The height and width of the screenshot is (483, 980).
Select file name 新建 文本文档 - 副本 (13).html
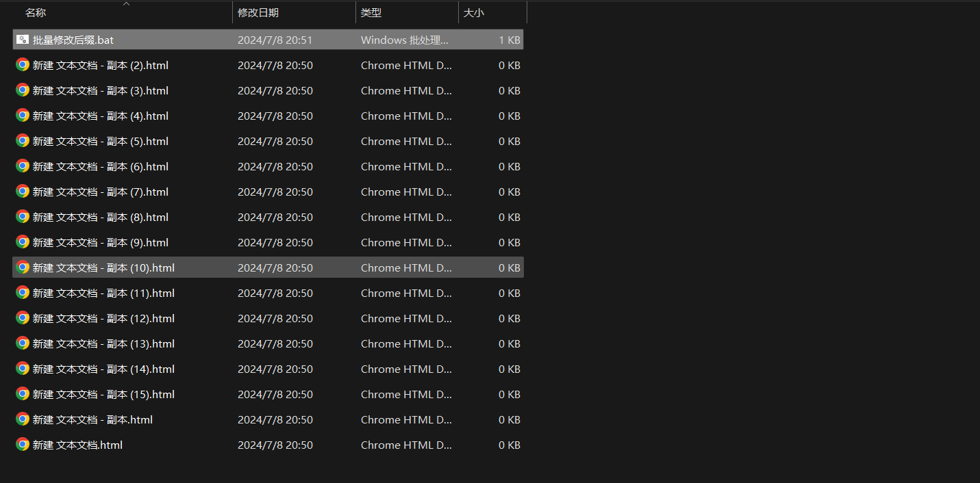(x=103, y=343)
